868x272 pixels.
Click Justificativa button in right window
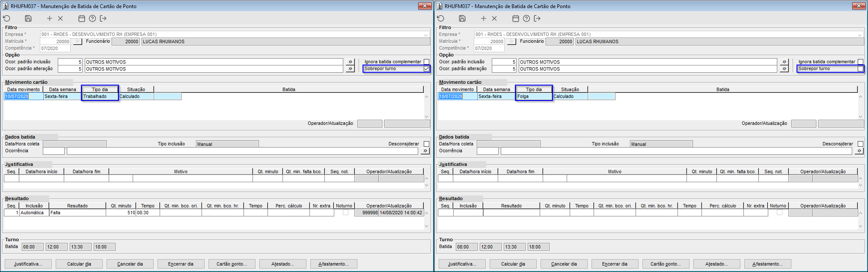tap(462, 264)
